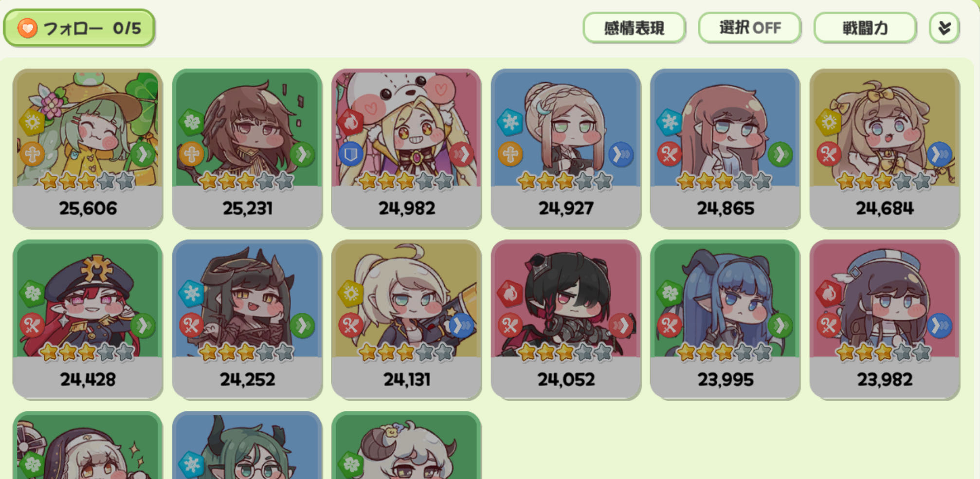
Task: Click the snowflake element icon on 24,927 card
Action: (x=510, y=122)
